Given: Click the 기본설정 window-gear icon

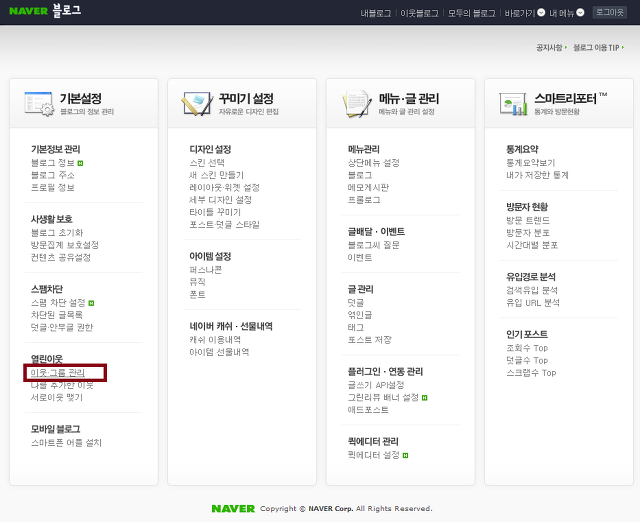Looking at the screenshot, I should pyautogui.click(x=39, y=104).
